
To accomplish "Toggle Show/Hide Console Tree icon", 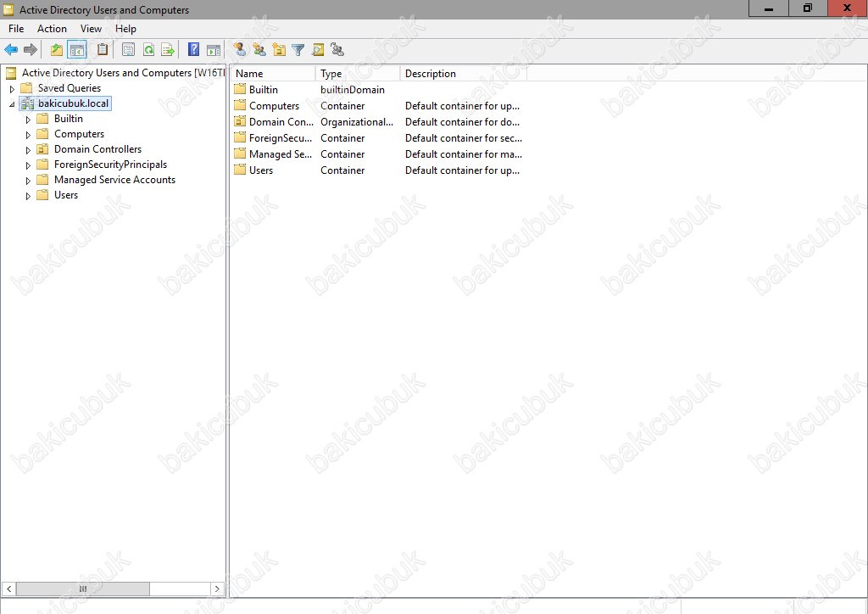I will tap(77, 50).
